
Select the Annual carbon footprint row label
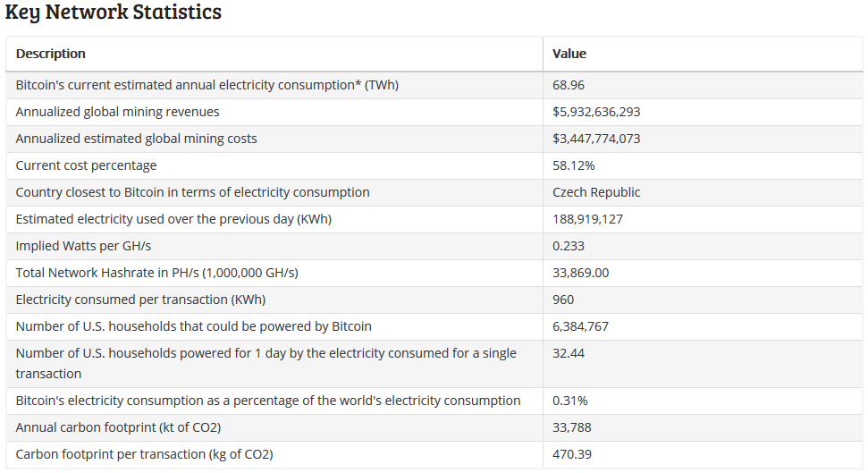click(118, 427)
